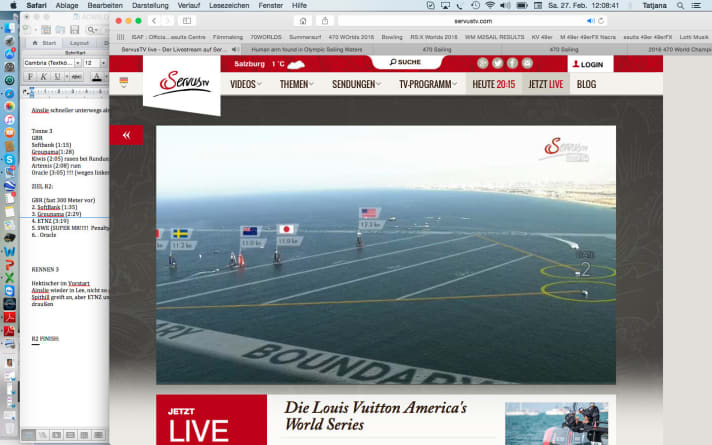Viewport: 712px width, 445px height.
Task: Reload the servustv.com page
Action: (x=601, y=21)
